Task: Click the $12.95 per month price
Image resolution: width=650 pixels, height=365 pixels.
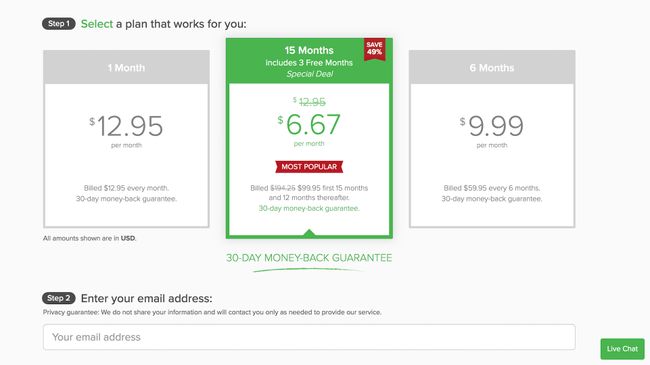Action: coord(126,126)
